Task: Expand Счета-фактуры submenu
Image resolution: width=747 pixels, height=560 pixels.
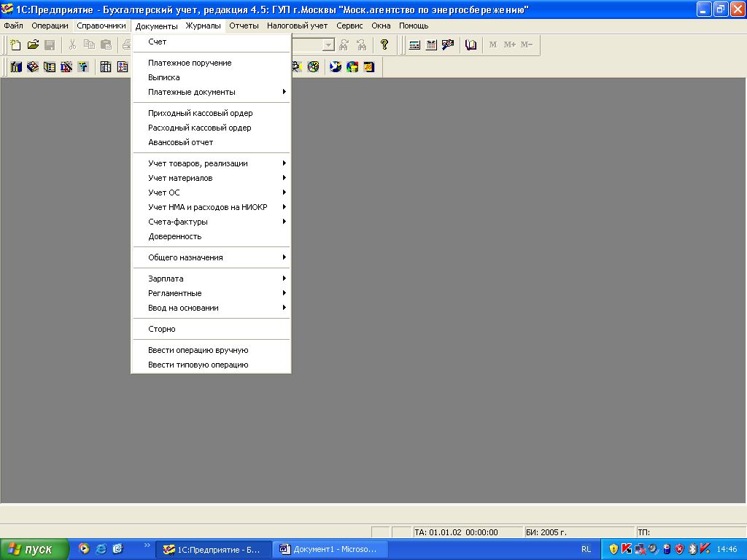Action: pos(211,222)
